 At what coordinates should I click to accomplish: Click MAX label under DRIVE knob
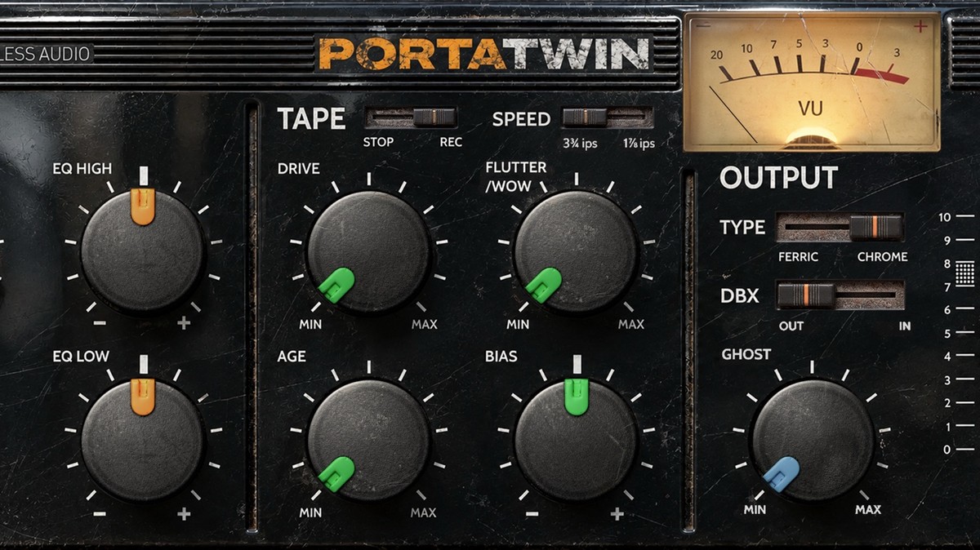424,324
